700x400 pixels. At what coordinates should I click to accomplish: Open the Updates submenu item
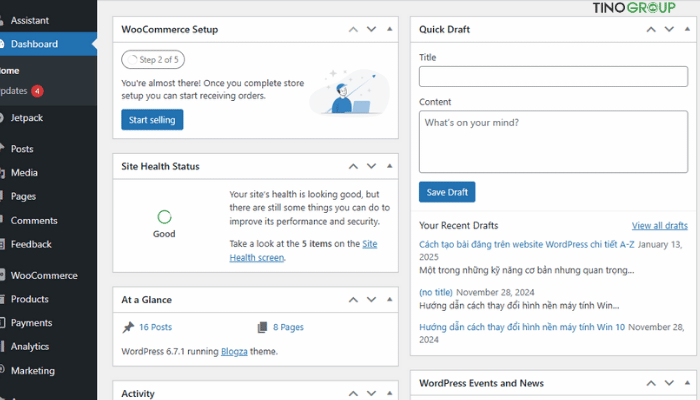click(x=14, y=91)
